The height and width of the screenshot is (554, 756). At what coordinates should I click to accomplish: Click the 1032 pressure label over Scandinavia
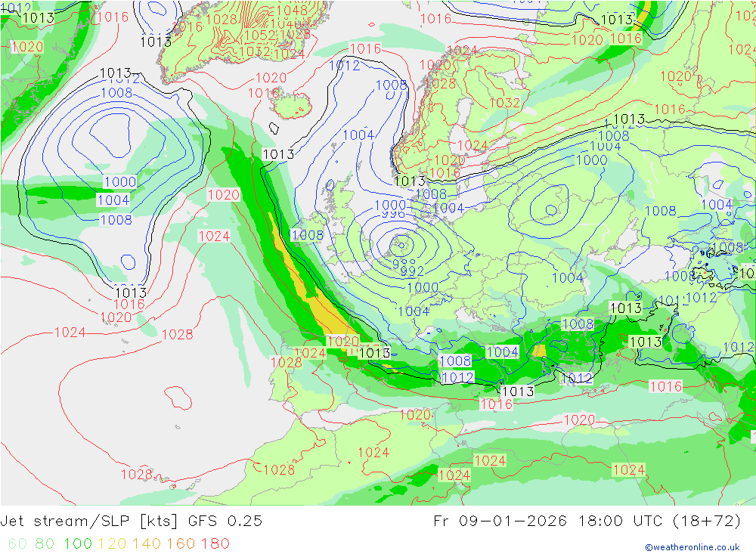pyautogui.click(x=505, y=103)
